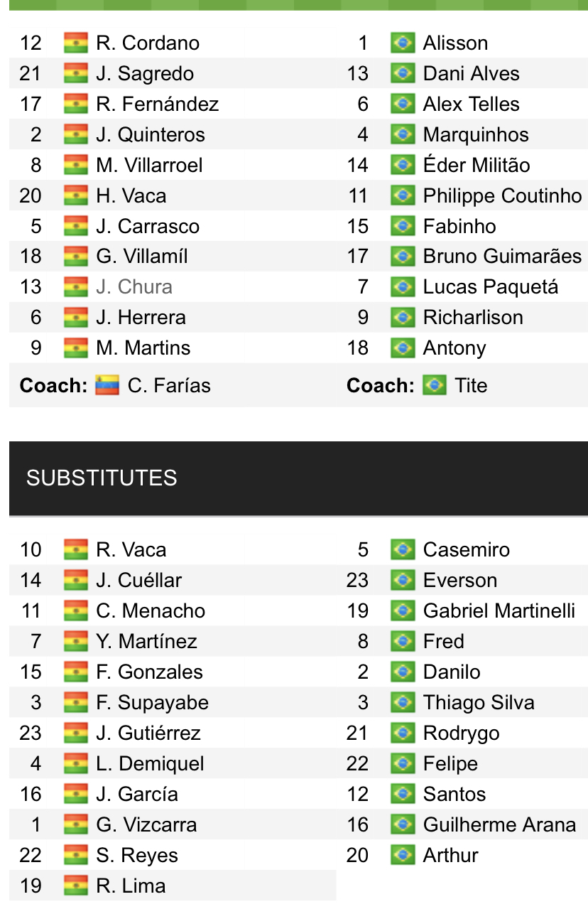Open Gabriel Martinelli substitute link

[x=499, y=611]
